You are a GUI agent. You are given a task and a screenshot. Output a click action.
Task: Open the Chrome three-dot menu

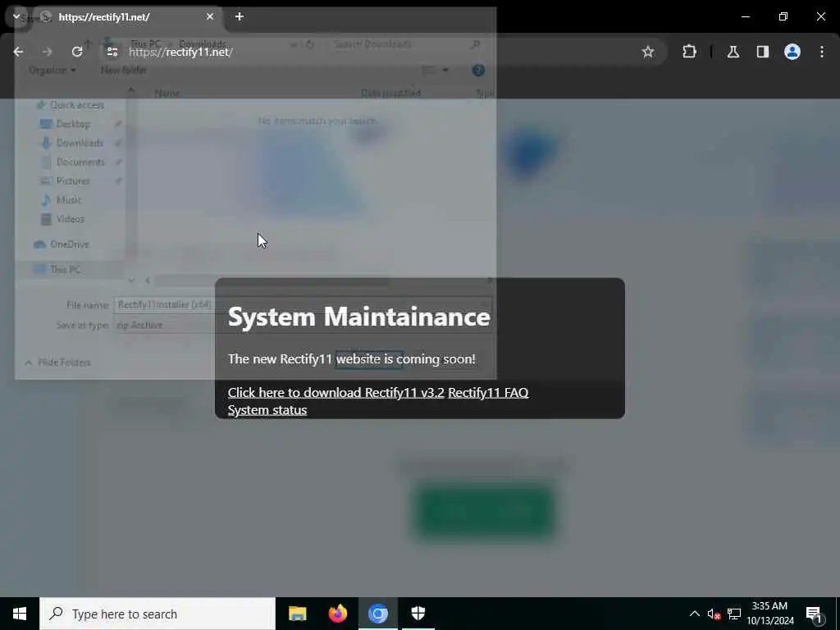coord(822,52)
